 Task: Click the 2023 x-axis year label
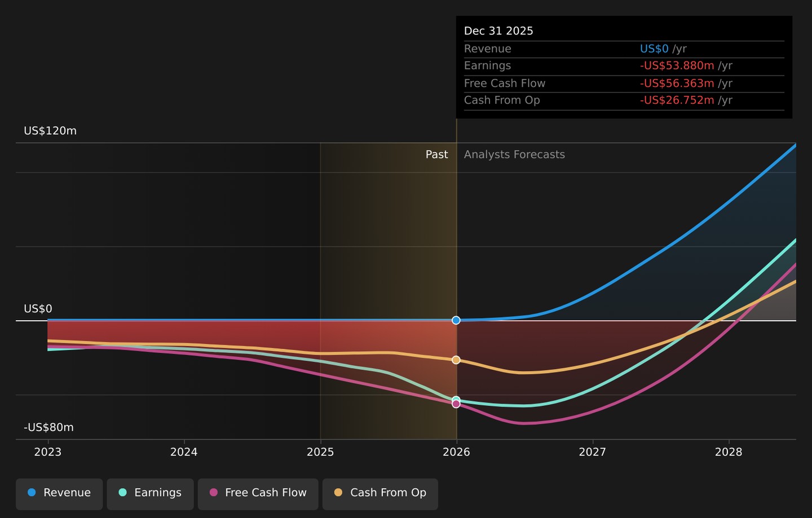pos(48,452)
